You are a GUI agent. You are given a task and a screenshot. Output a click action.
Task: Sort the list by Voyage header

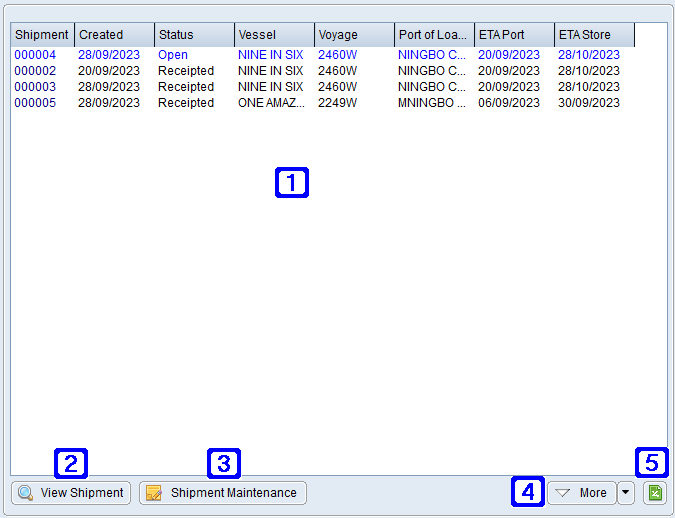tap(354, 35)
